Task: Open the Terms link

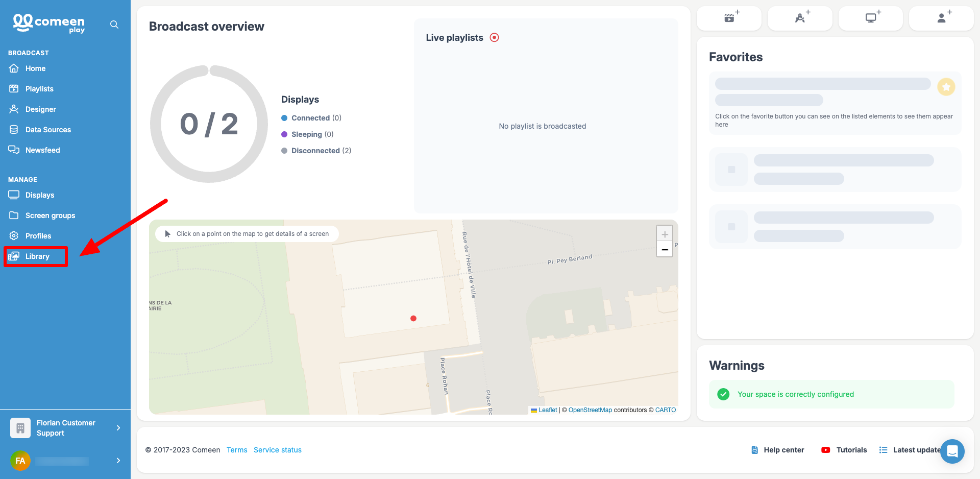Action: coord(237,450)
